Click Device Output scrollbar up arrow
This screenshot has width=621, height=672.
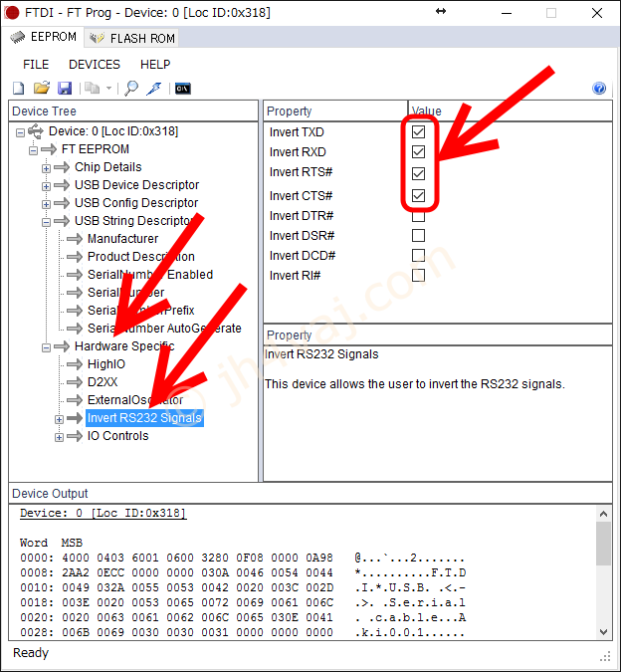click(603, 514)
